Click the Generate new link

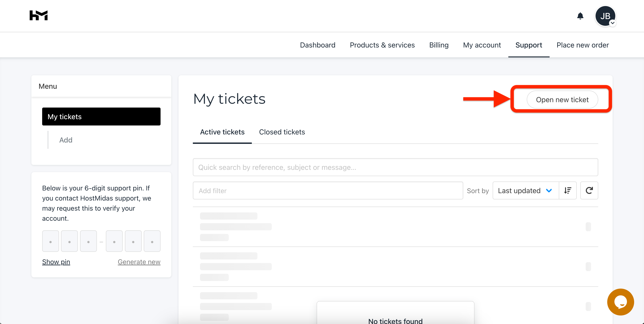[139, 262]
